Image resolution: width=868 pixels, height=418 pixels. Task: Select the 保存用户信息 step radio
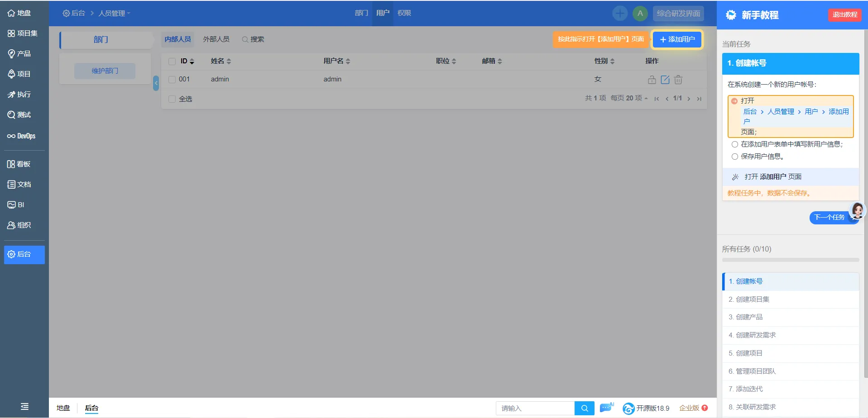pyautogui.click(x=735, y=157)
